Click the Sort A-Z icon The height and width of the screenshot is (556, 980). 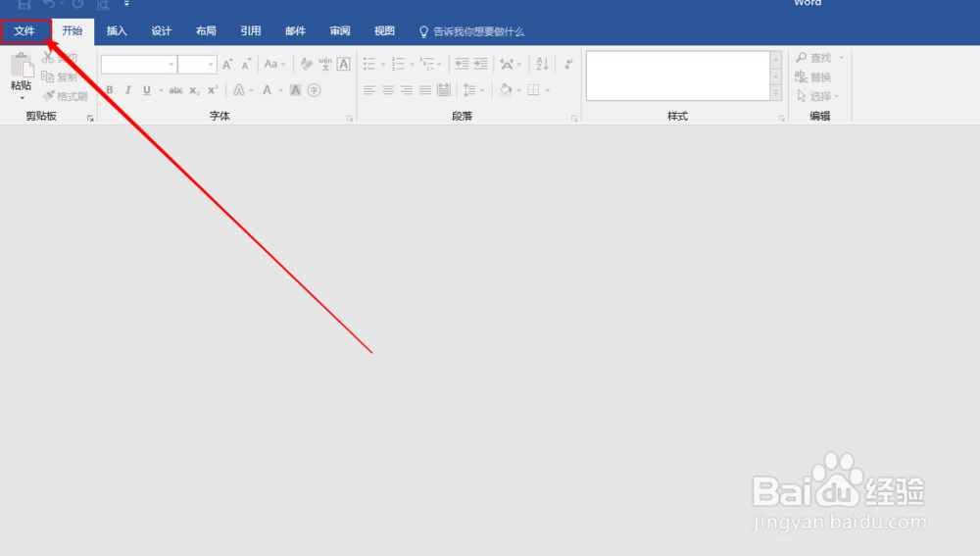tap(542, 64)
